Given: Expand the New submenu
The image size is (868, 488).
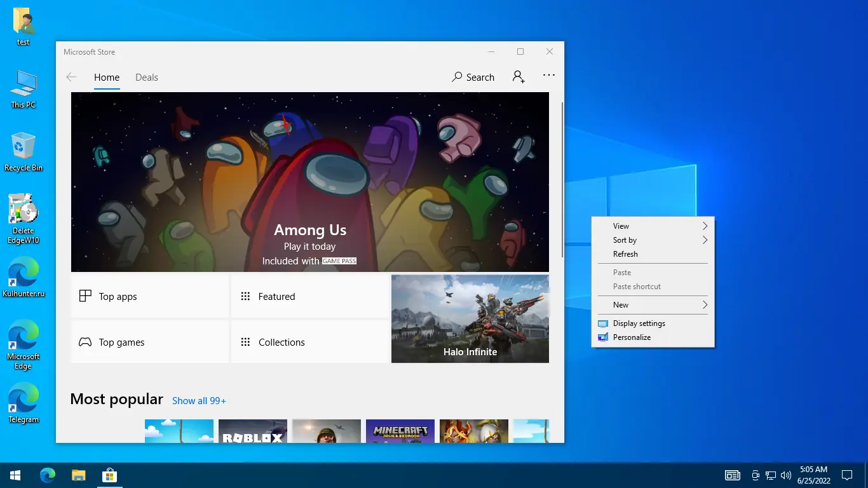Looking at the screenshot, I should (653, 305).
